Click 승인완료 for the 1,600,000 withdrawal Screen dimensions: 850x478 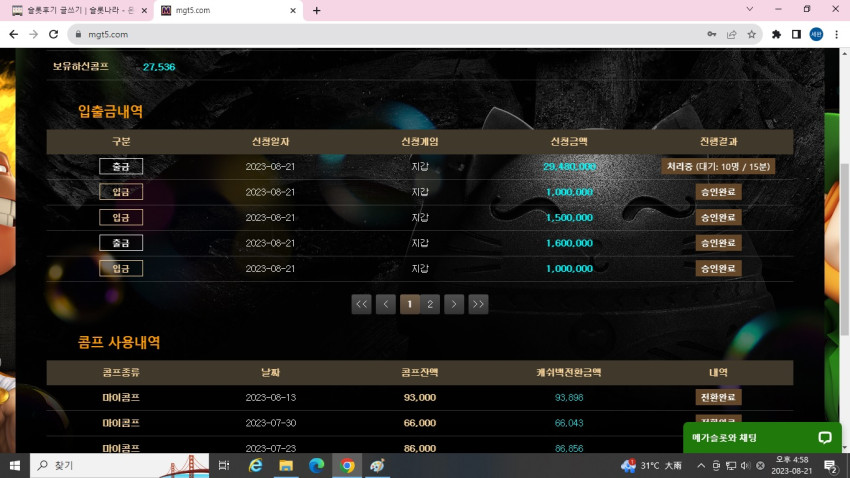click(718, 243)
